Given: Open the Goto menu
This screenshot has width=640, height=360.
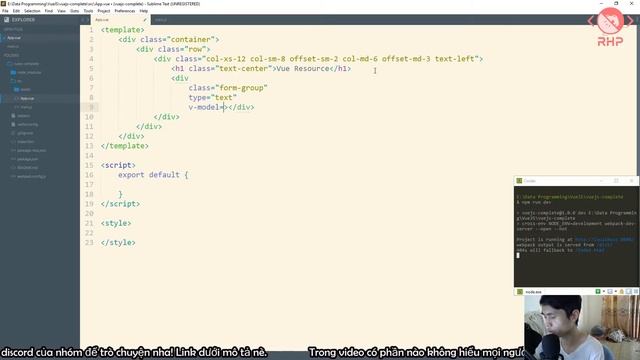Looking at the screenshot, I should point(75,11).
